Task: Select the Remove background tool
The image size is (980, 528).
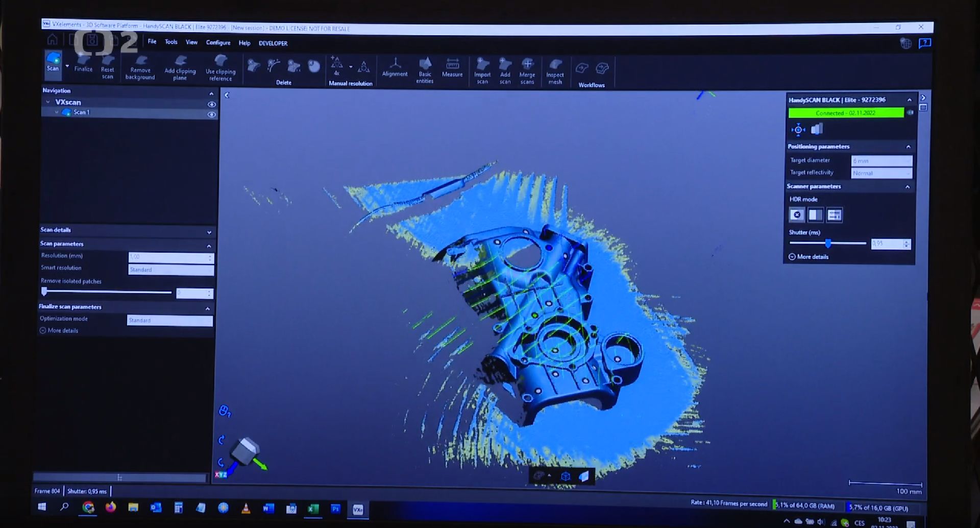Action: pos(140,67)
